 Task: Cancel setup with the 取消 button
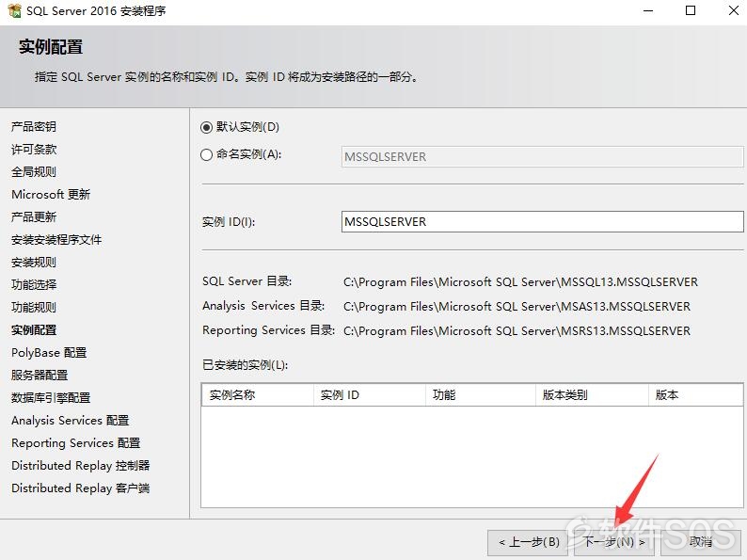[x=700, y=542]
